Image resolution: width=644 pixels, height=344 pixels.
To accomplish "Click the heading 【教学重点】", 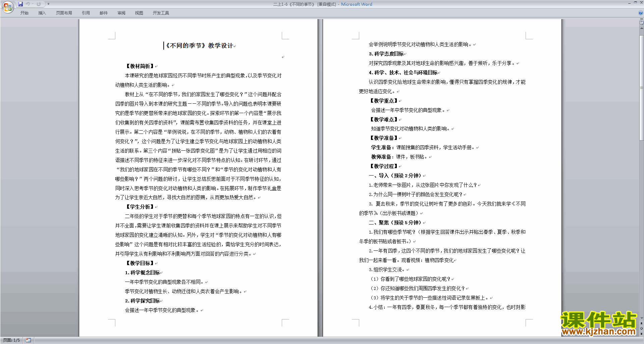I will [x=384, y=101].
